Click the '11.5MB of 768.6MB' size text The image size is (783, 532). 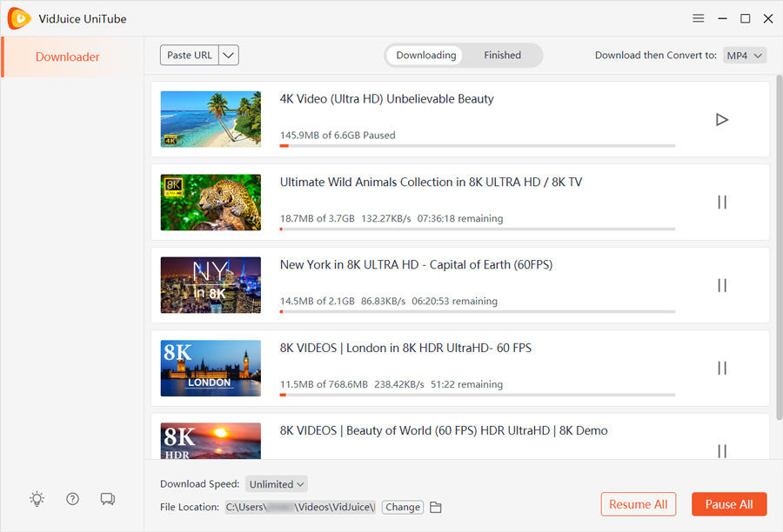pyautogui.click(x=324, y=384)
